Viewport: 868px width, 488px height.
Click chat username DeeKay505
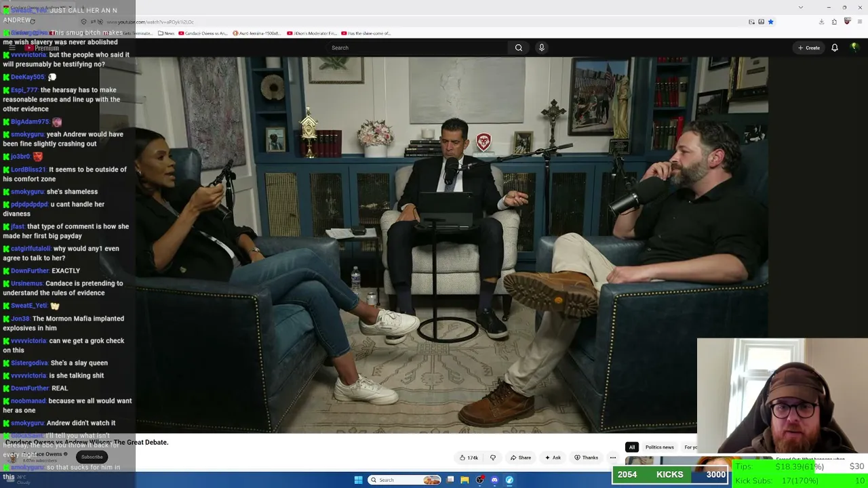click(x=28, y=77)
